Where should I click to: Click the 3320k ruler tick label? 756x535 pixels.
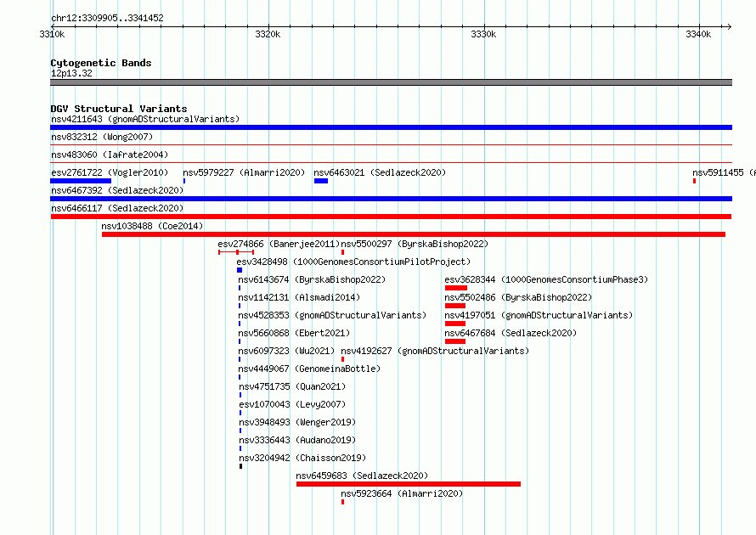(x=268, y=34)
